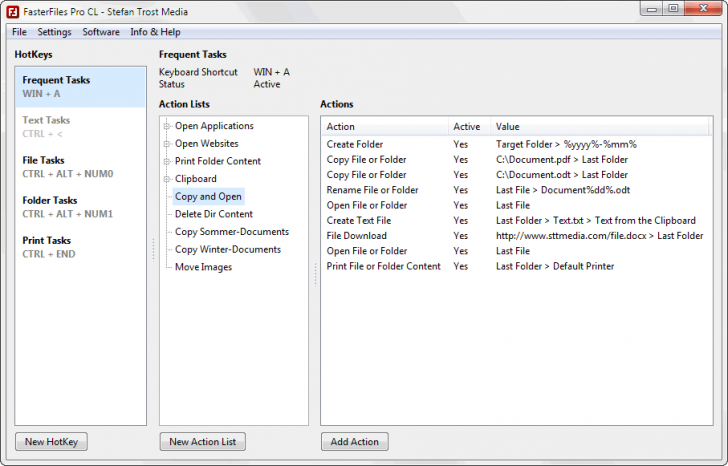
Task: Expand the Open Applications tree node
Action: tap(167, 126)
